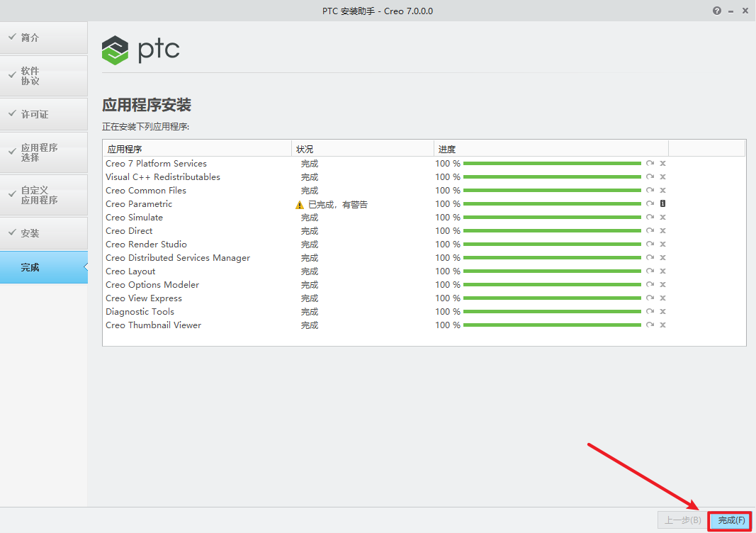Select the 许可证 step in the sidebar

[43, 114]
